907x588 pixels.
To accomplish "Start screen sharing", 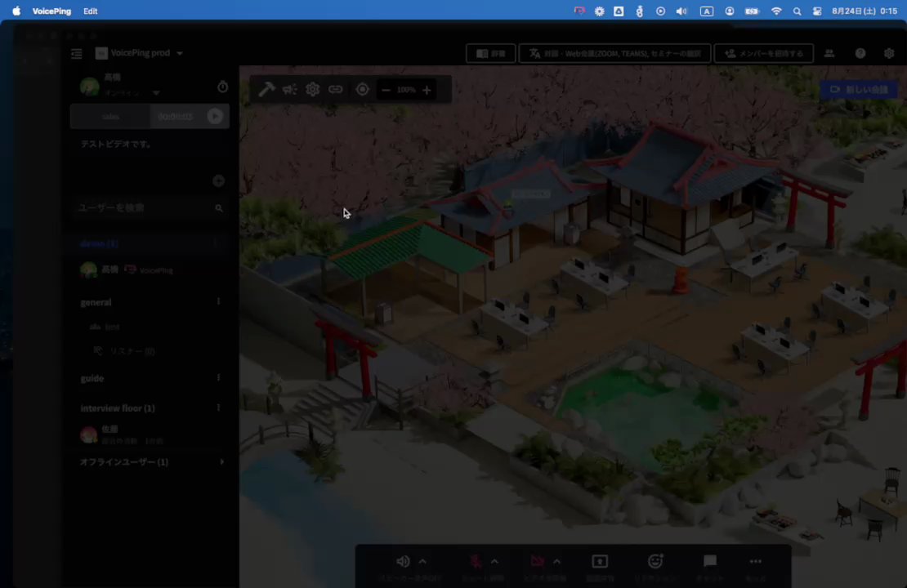I will 600,561.
